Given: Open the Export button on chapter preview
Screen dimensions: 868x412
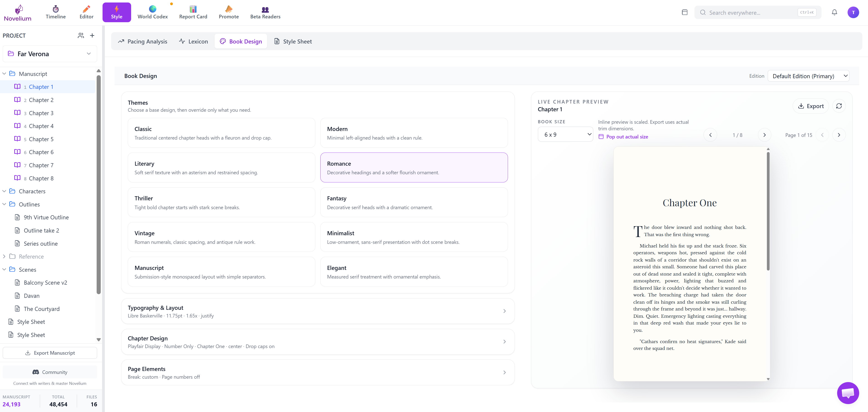Looking at the screenshot, I should click(811, 106).
